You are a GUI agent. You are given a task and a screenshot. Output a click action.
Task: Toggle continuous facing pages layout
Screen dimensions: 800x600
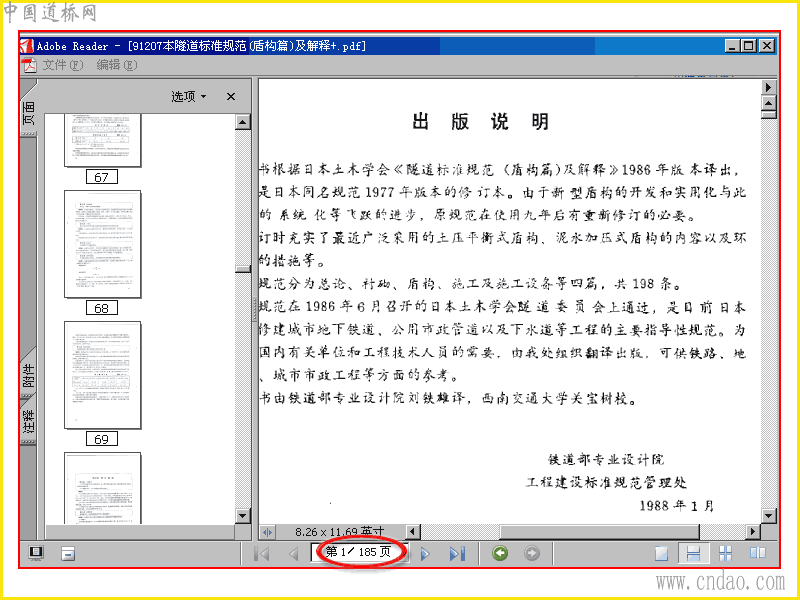point(726,553)
